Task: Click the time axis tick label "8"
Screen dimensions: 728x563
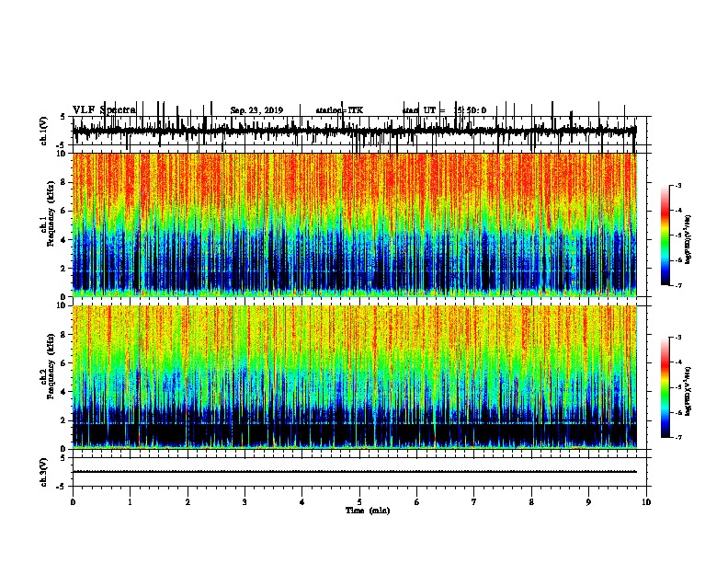Action: pos(531,502)
